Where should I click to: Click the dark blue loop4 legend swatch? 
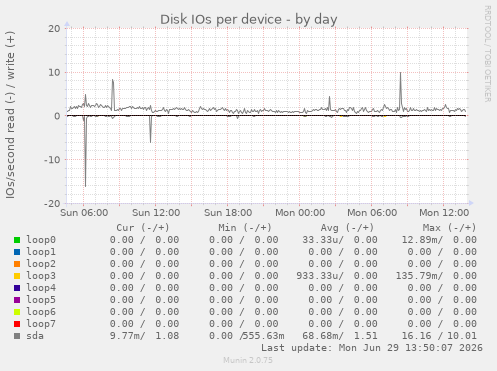click(x=17, y=288)
